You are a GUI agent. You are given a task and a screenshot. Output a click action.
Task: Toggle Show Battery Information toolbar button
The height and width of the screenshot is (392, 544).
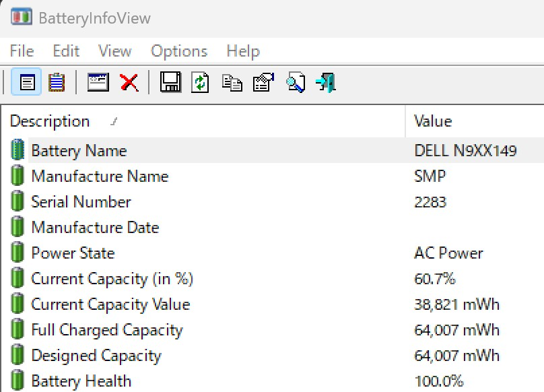27,82
